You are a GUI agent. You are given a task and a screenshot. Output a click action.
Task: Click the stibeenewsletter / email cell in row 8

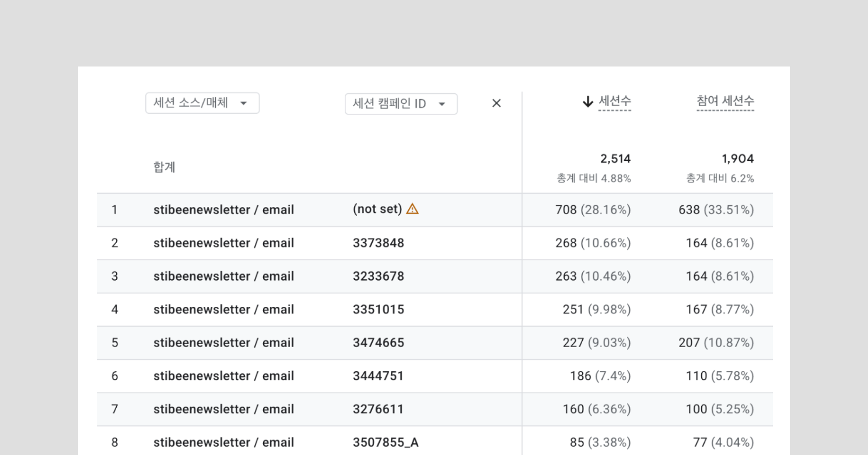click(223, 442)
